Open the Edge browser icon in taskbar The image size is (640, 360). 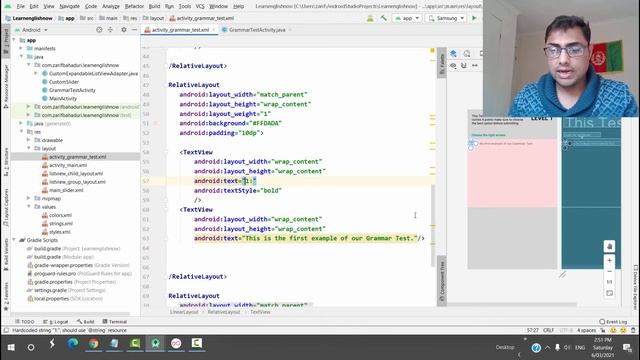click(x=73, y=344)
